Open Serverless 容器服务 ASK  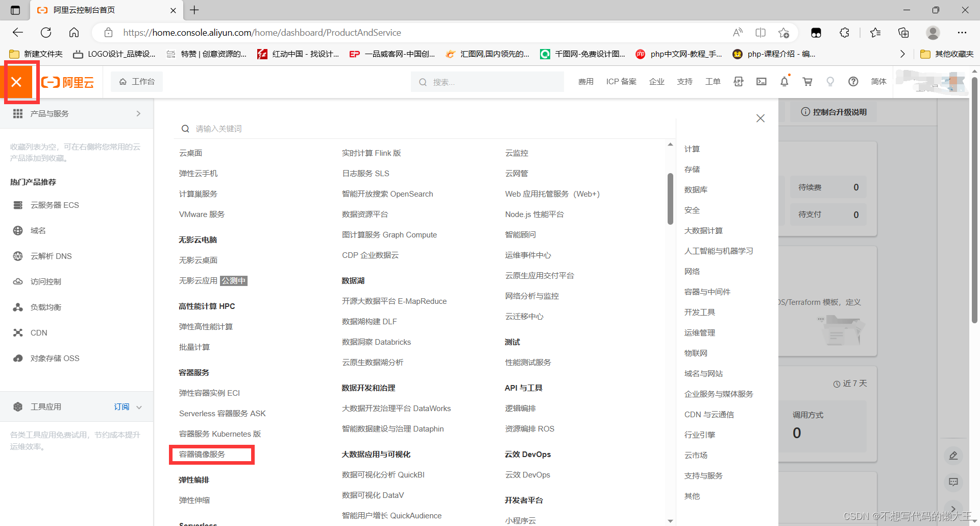pos(223,413)
